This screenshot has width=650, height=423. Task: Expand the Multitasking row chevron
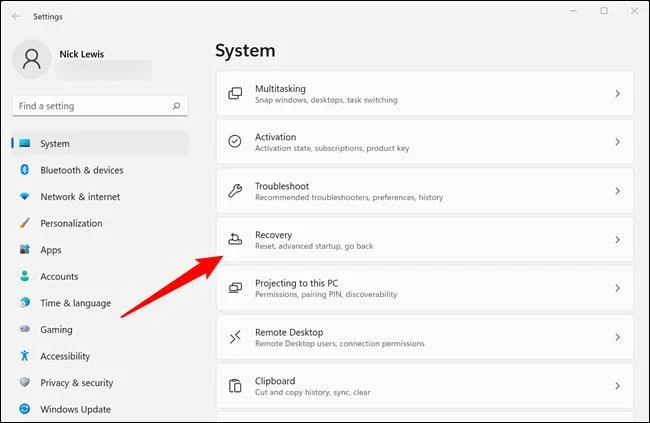[x=618, y=93]
